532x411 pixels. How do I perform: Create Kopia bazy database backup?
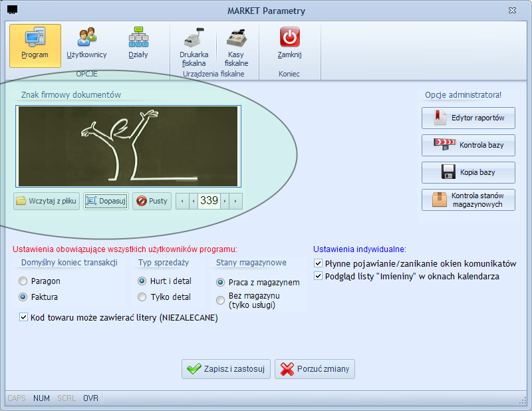coord(468,172)
